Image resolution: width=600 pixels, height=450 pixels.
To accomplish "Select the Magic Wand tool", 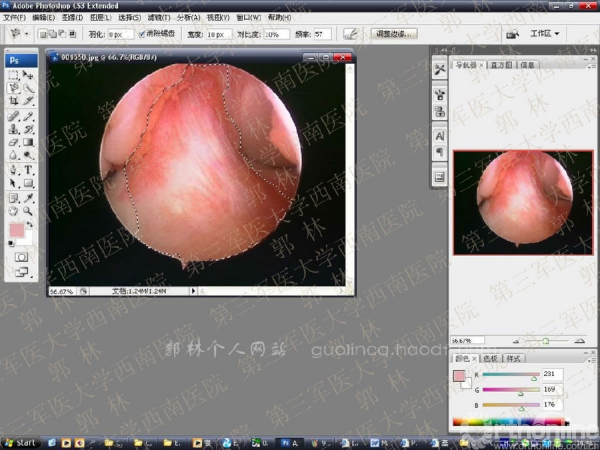I will pos(29,88).
